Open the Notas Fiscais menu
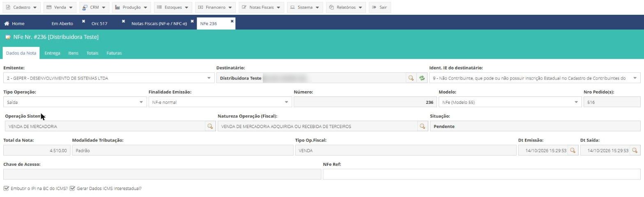Image resolution: width=644 pixels, height=197 pixels. 261,7
